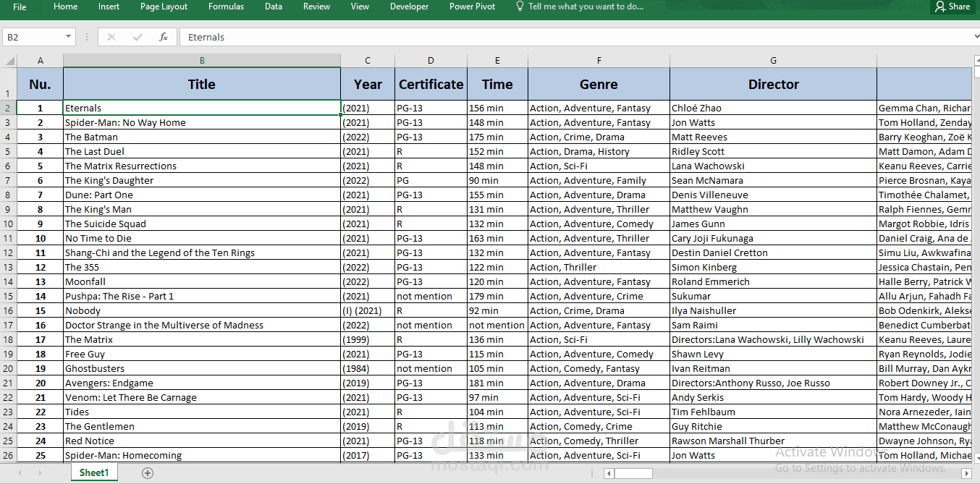980x484 pixels.
Task: Select the year cell (I) (2021)
Action: 368,310
